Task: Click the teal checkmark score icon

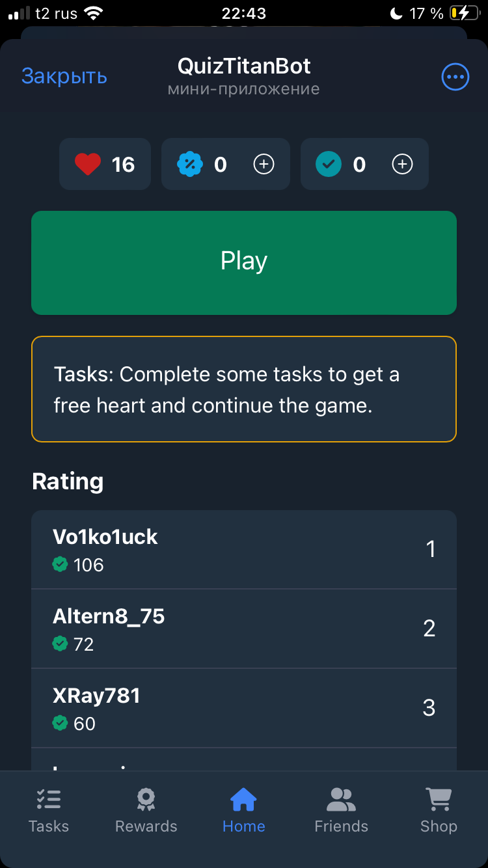Action: click(329, 164)
